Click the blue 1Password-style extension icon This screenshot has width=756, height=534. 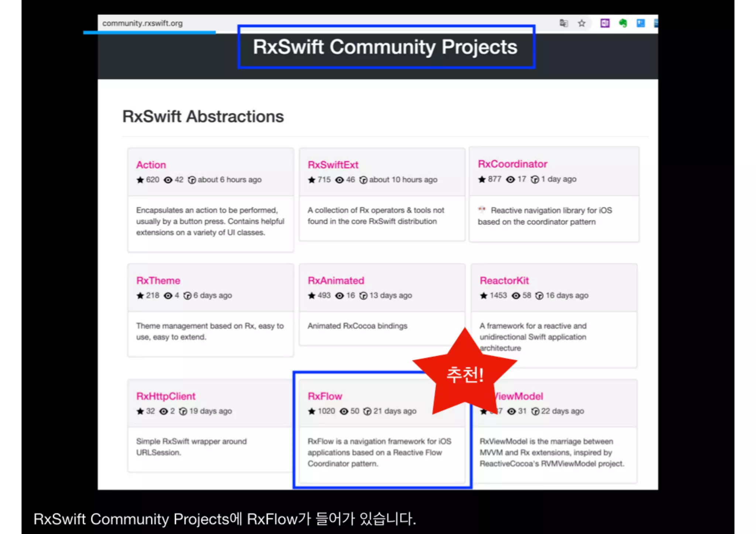click(x=641, y=23)
